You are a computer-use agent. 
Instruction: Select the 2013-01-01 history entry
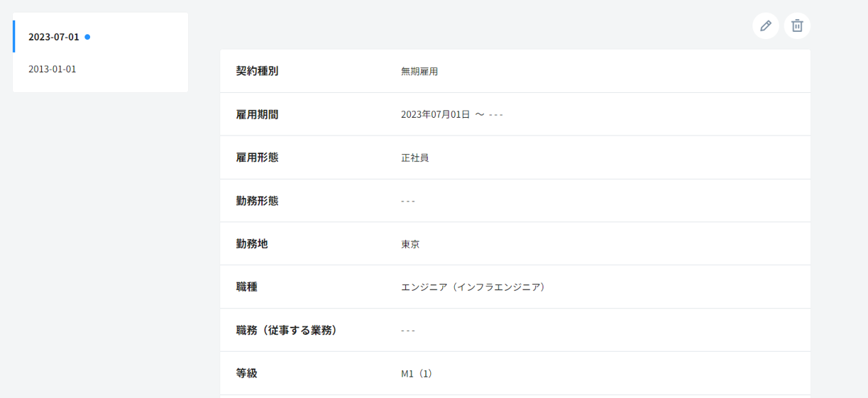[53, 70]
